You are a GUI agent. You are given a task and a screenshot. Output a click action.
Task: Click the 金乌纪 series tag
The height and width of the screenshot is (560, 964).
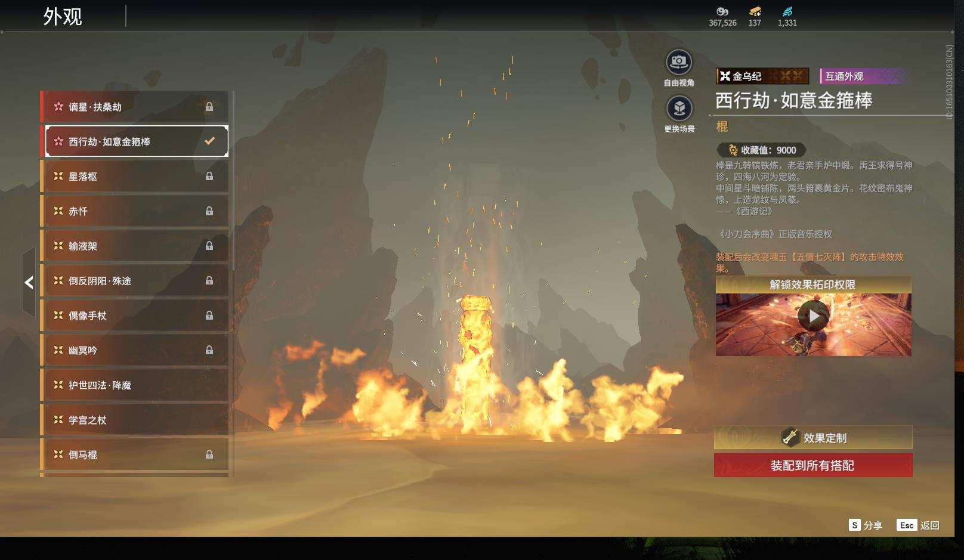(x=762, y=76)
